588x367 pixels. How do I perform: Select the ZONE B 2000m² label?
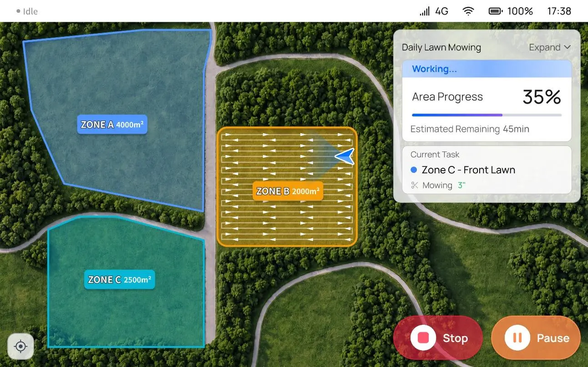coord(288,191)
